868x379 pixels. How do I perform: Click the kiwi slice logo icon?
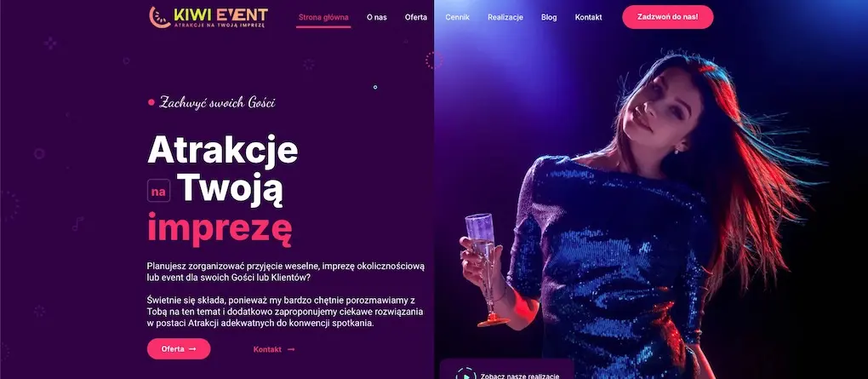click(x=160, y=17)
